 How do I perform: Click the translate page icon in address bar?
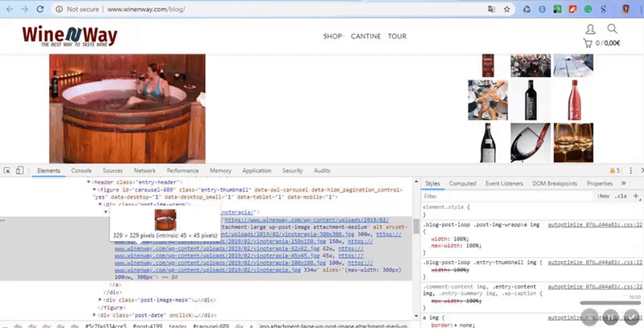pos(491,9)
